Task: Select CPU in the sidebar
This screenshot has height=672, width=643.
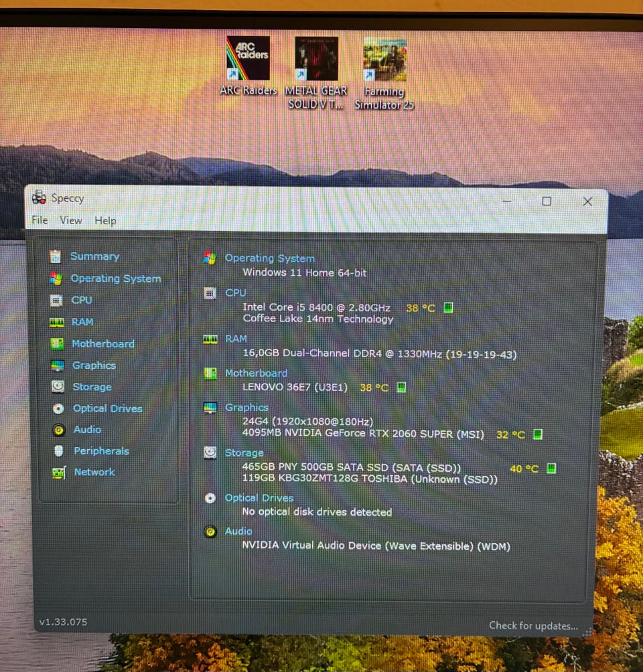Action: coord(82,300)
